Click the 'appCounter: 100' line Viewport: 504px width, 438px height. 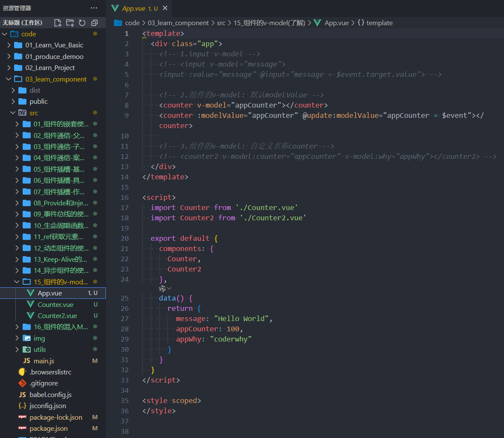coord(209,329)
